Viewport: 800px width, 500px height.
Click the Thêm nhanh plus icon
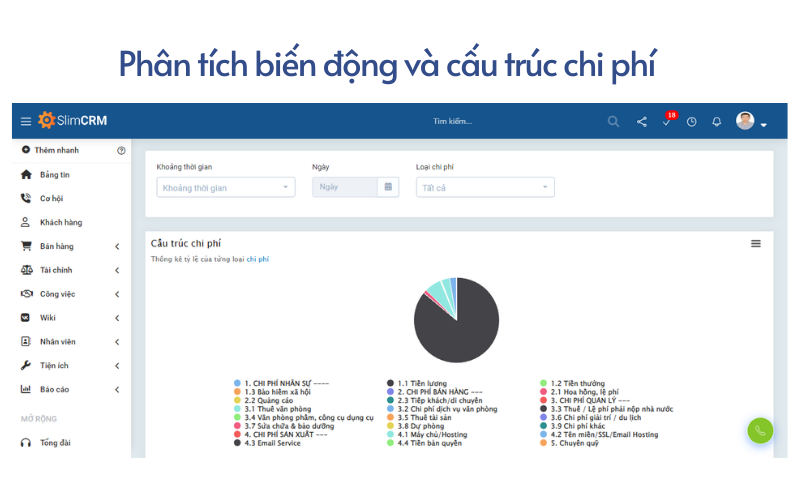click(26, 149)
